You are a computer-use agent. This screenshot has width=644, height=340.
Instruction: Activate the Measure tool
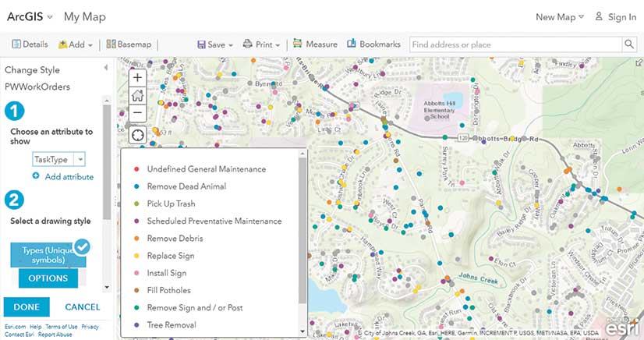point(315,44)
